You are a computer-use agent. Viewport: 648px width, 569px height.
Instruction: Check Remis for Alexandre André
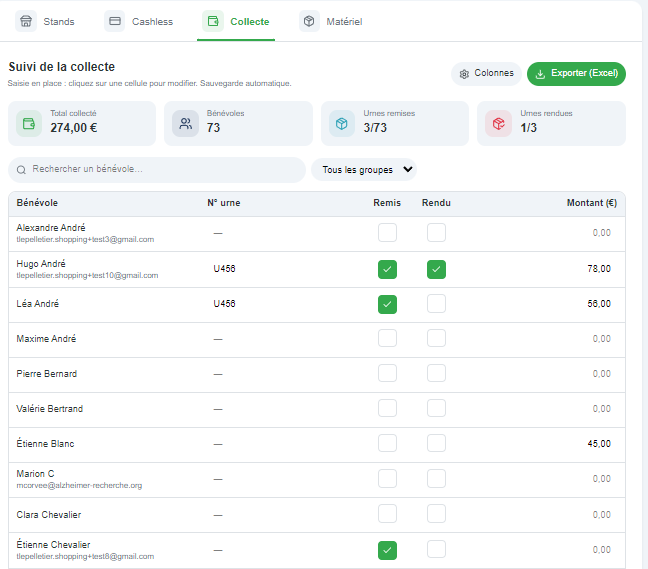[x=387, y=233]
